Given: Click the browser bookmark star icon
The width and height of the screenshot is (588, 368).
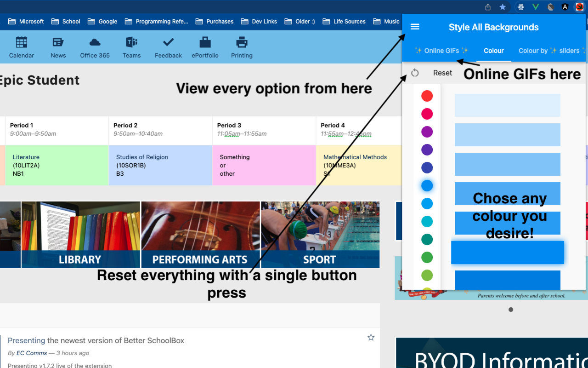Looking at the screenshot, I should (x=503, y=7).
